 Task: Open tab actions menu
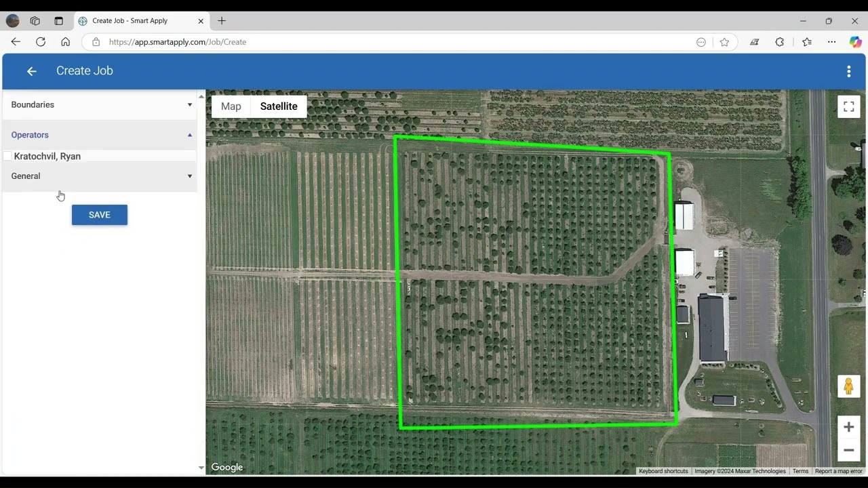tap(59, 21)
